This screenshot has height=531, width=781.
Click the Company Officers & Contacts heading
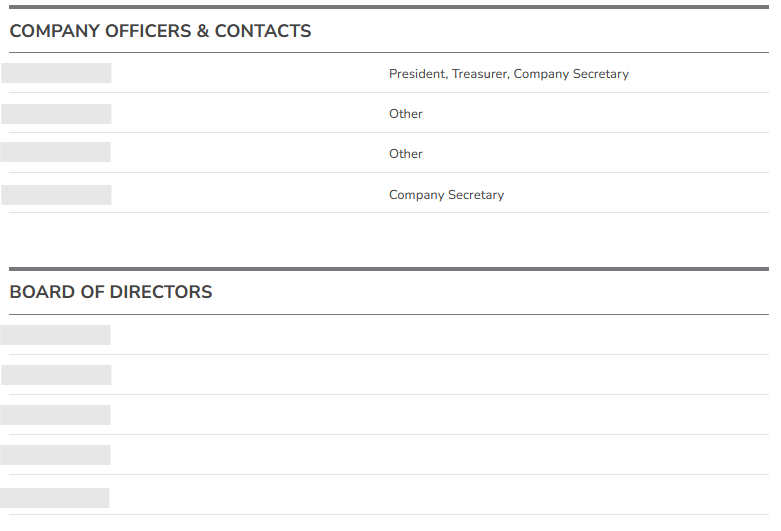160,31
